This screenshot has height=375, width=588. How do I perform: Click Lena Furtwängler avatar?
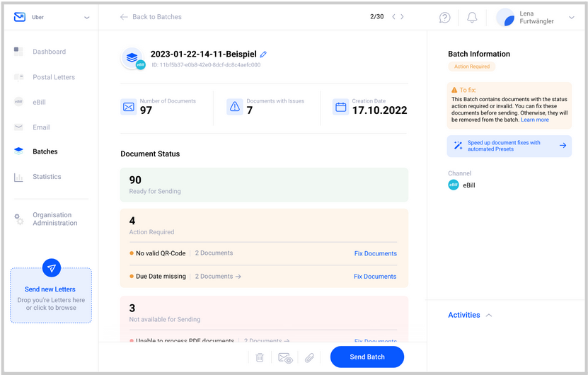point(505,17)
